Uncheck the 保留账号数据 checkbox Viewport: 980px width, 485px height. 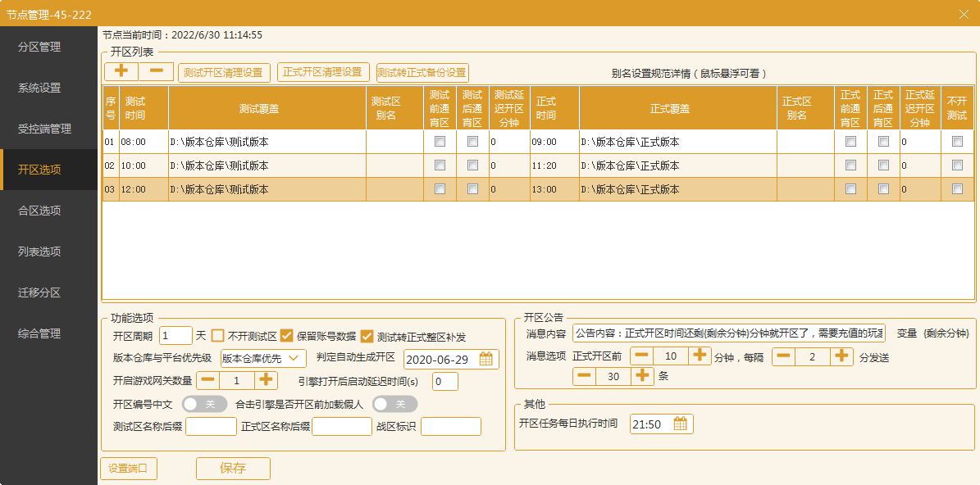click(287, 336)
